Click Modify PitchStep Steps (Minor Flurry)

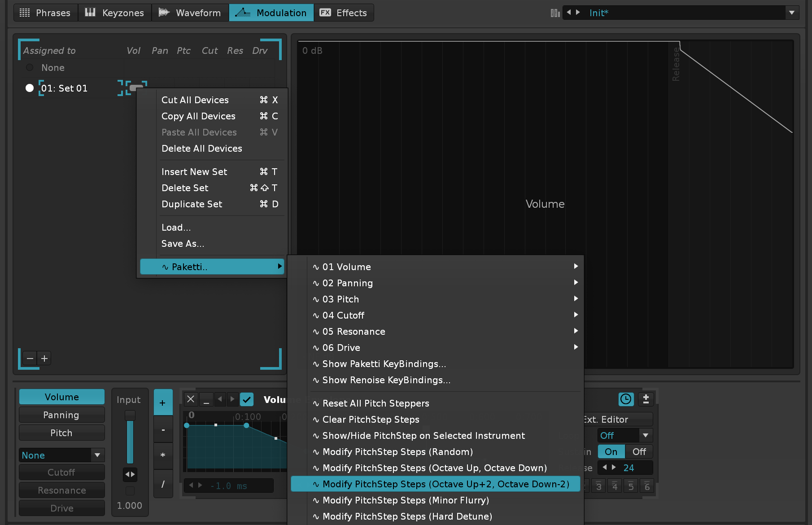point(406,500)
